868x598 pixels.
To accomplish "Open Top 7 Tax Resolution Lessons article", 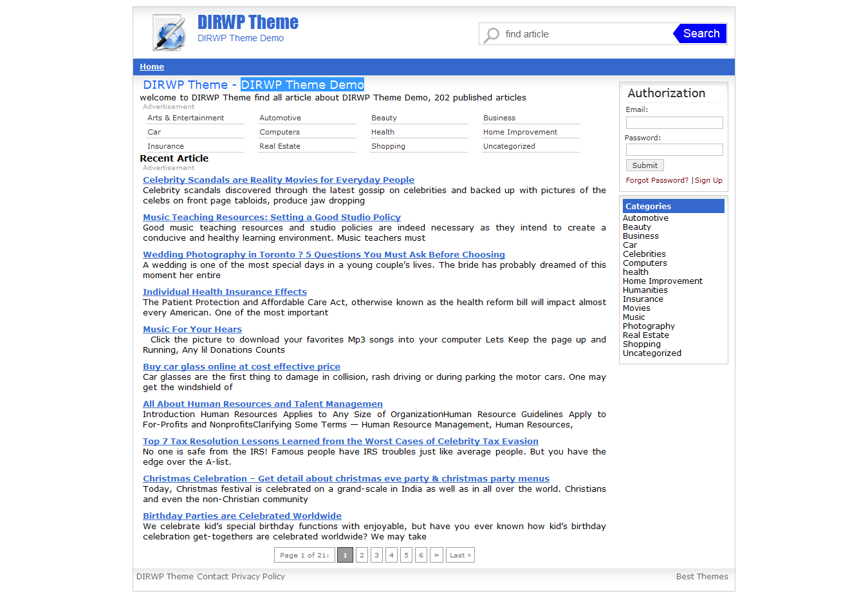I will coord(340,442).
